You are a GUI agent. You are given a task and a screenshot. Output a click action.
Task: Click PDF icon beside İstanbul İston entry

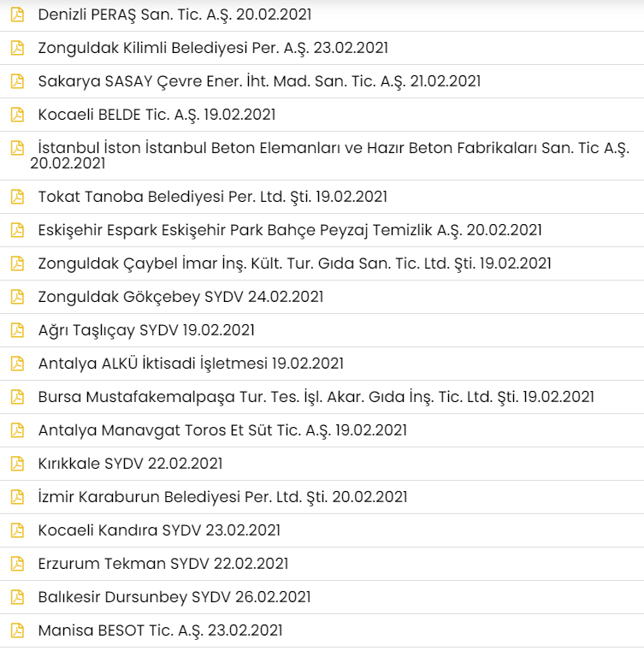pos(17,148)
